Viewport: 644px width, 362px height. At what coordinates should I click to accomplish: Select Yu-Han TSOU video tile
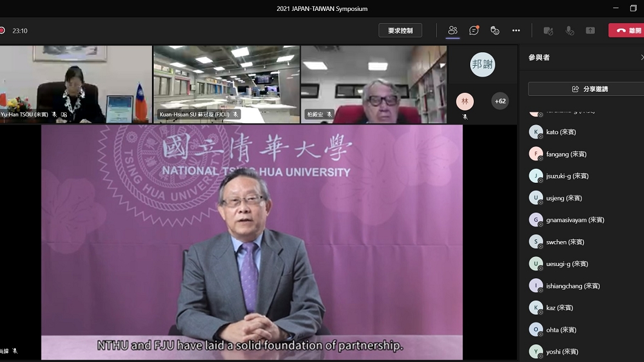pyautogui.click(x=75, y=84)
